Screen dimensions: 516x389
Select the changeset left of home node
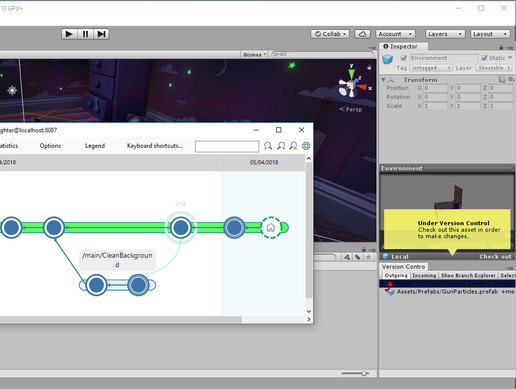pyautogui.click(x=234, y=228)
